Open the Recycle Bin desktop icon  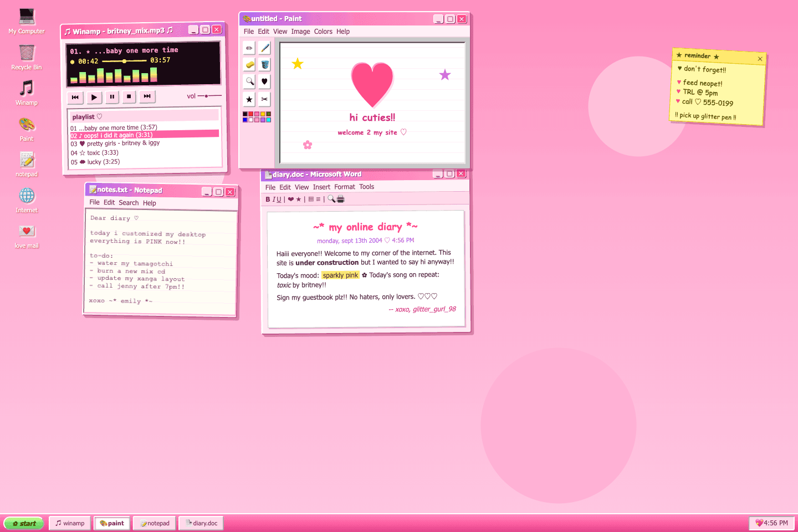pyautogui.click(x=27, y=57)
